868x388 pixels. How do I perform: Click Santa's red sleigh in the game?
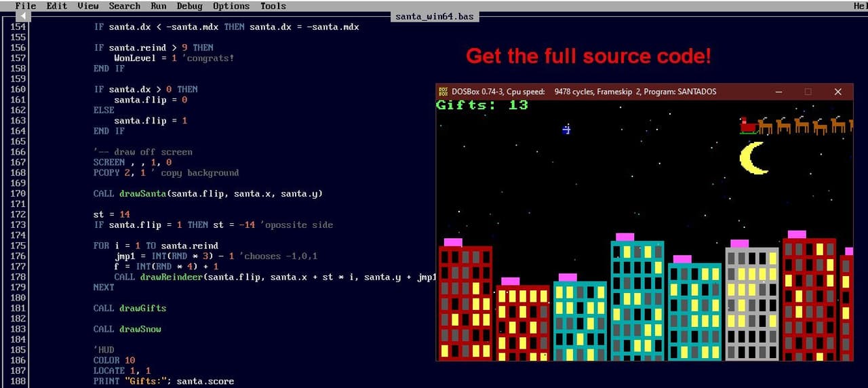(x=748, y=126)
